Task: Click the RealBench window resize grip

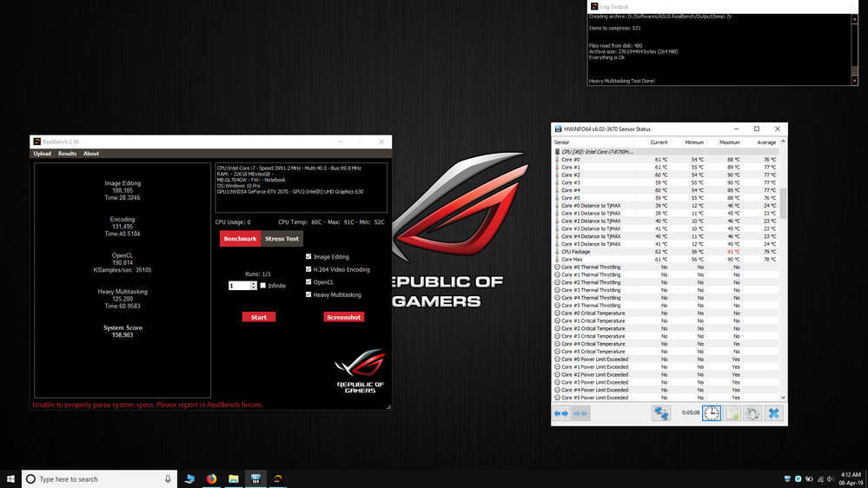Action: (x=388, y=406)
